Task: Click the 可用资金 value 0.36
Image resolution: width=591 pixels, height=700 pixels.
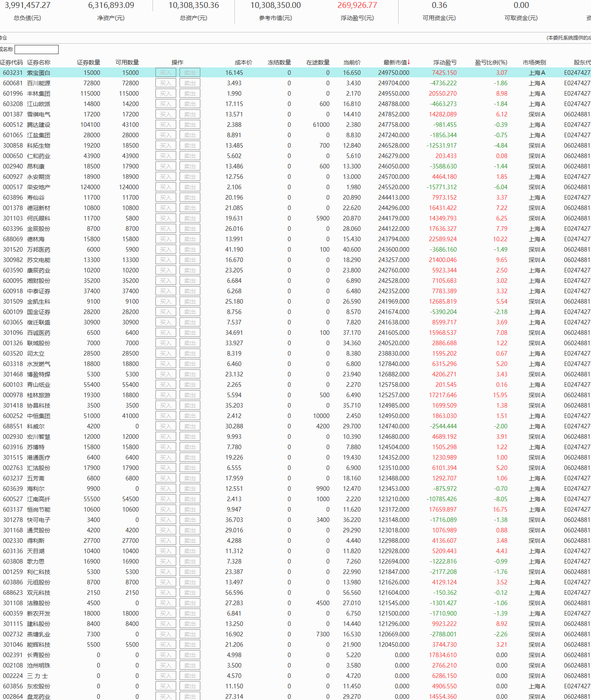Action: [439, 5]
